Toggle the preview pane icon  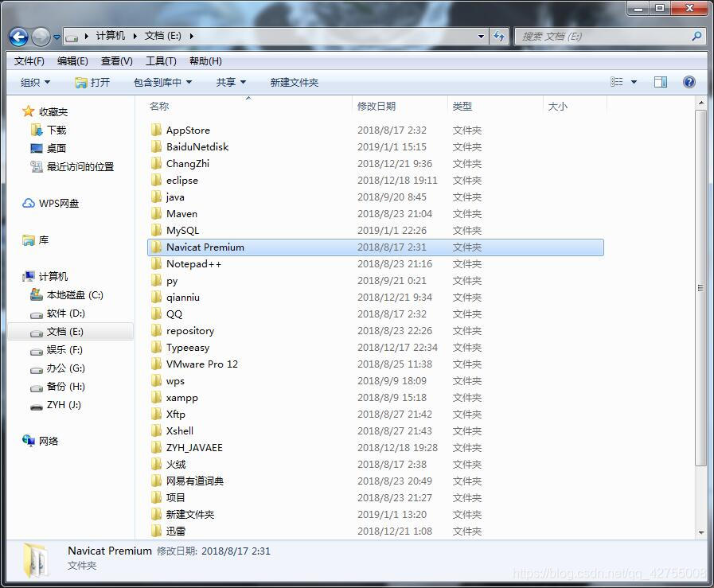660,82
